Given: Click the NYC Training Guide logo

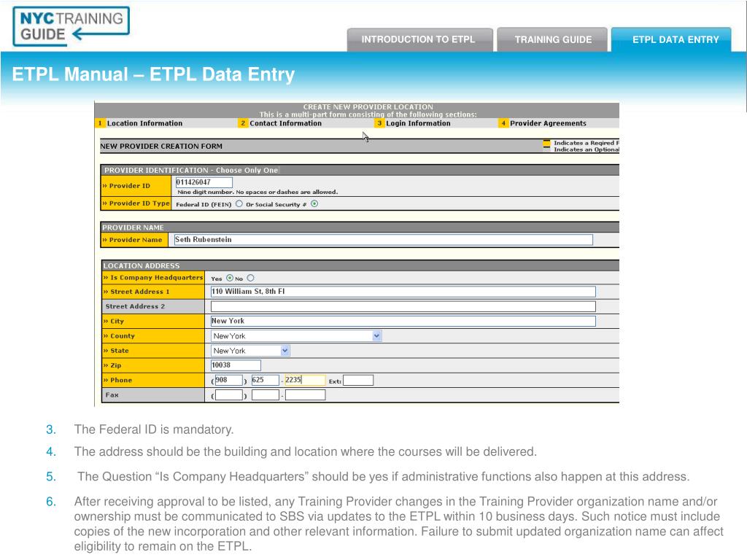Looking at the screenshot, I should pos(71,26).
